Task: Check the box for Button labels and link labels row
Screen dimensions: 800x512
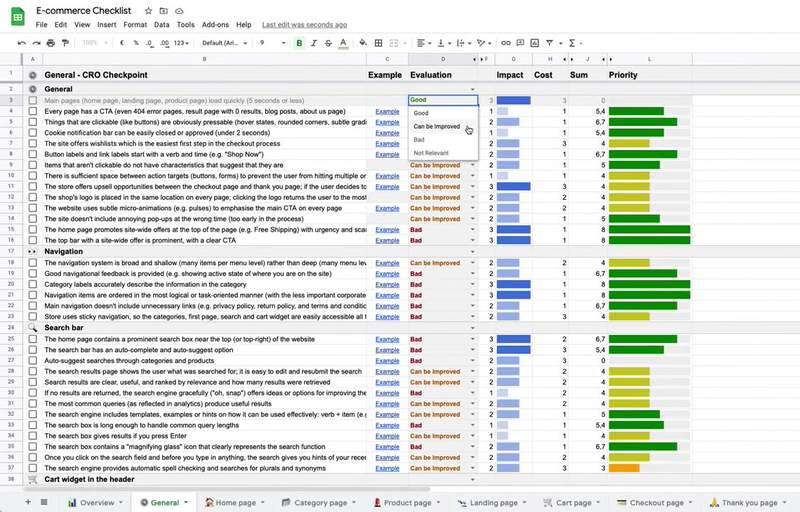Action: pos(33,154)
